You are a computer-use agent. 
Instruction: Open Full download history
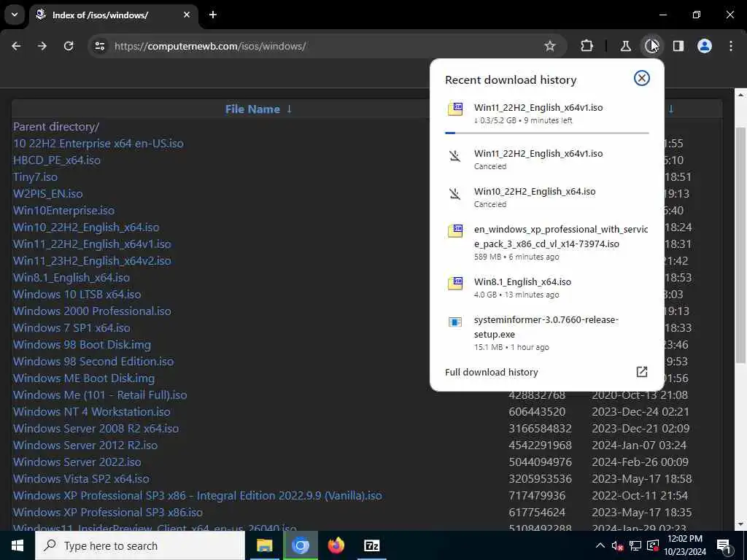tap(491, 373)
